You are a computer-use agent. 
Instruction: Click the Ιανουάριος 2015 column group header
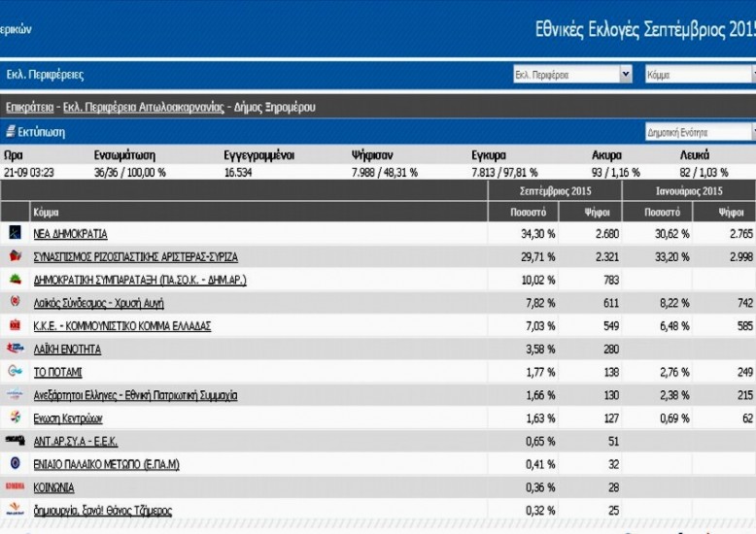pos(689,191)
